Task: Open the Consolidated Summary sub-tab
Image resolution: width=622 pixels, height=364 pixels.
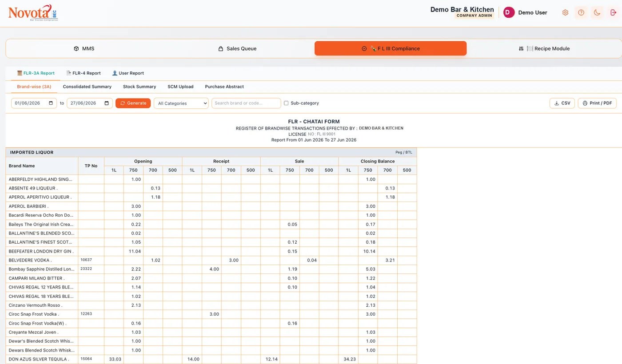Action: click(87, 87)
